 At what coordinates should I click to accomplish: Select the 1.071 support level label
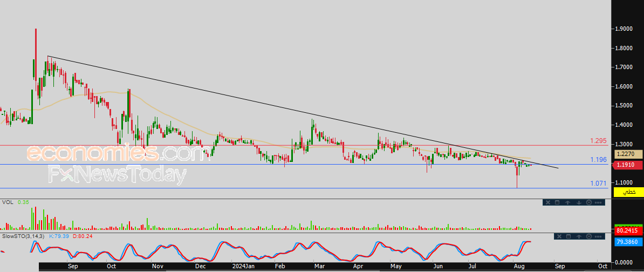[x=599, y=183]
